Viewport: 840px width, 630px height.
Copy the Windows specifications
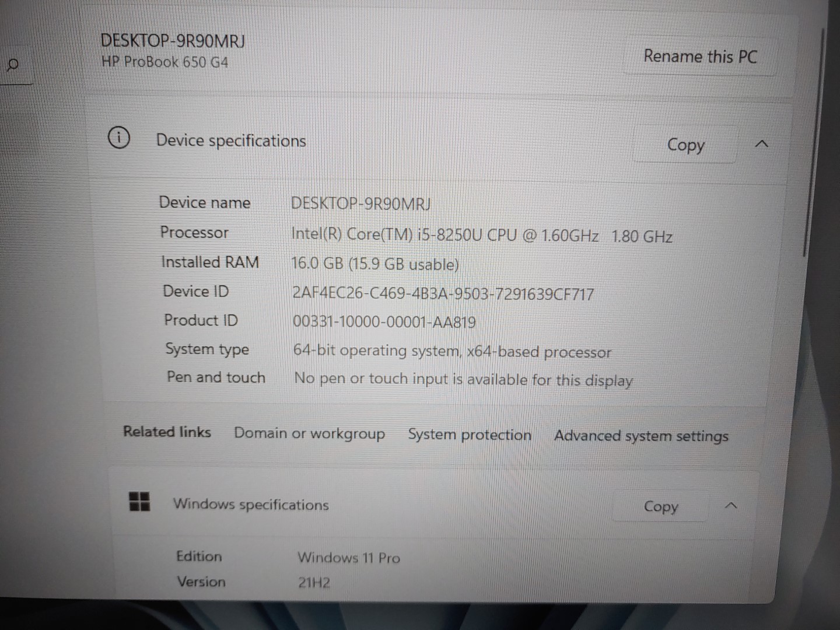[661, 506]
